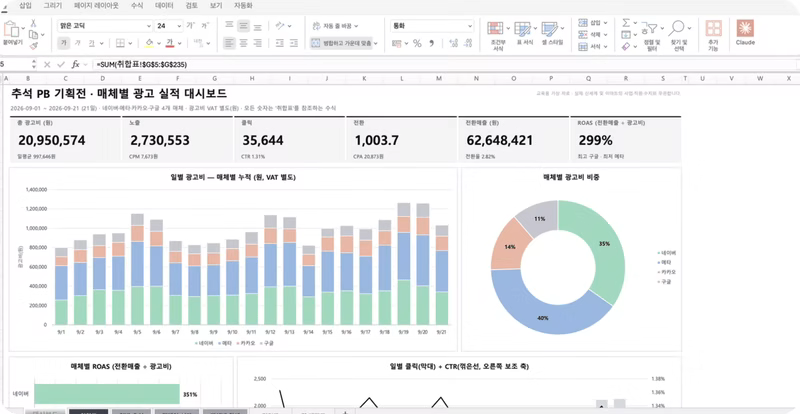Screen dimensions: 800x414
Task: Center text horizontally
Action: 244,43
